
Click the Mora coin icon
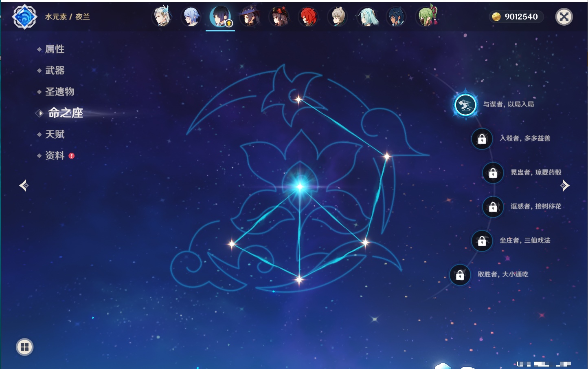click(x=496, y=17)
